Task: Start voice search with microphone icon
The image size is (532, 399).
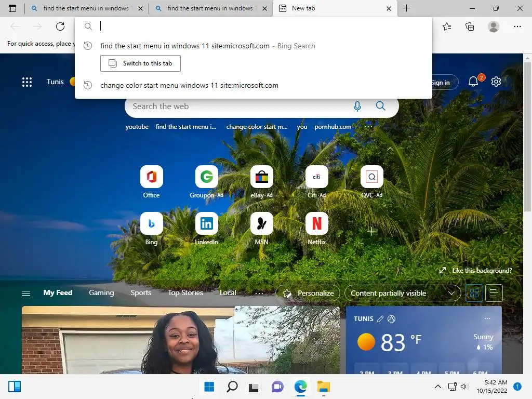Action: coord(357,106)
